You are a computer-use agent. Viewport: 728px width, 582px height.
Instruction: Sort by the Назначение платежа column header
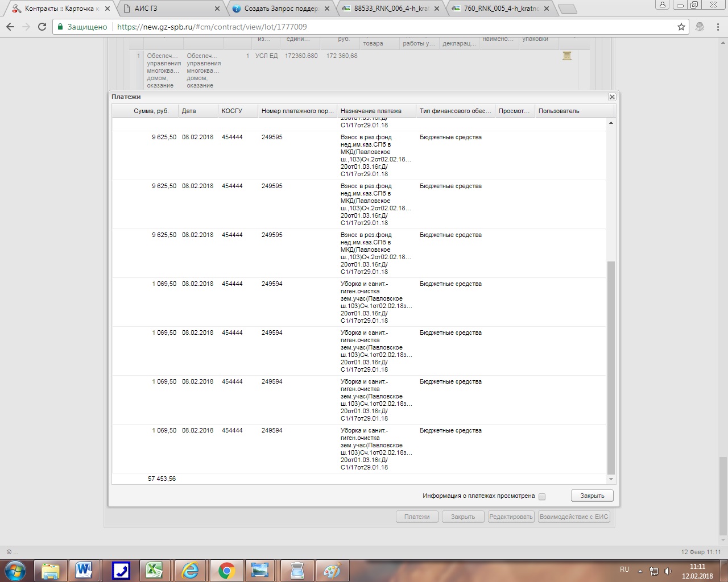(377, 111)
